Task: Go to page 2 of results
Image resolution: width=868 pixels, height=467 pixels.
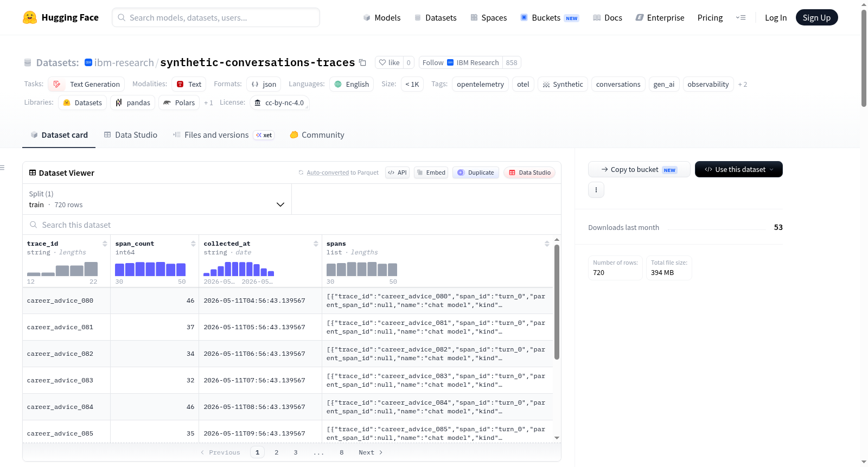Action: [277, 452]
